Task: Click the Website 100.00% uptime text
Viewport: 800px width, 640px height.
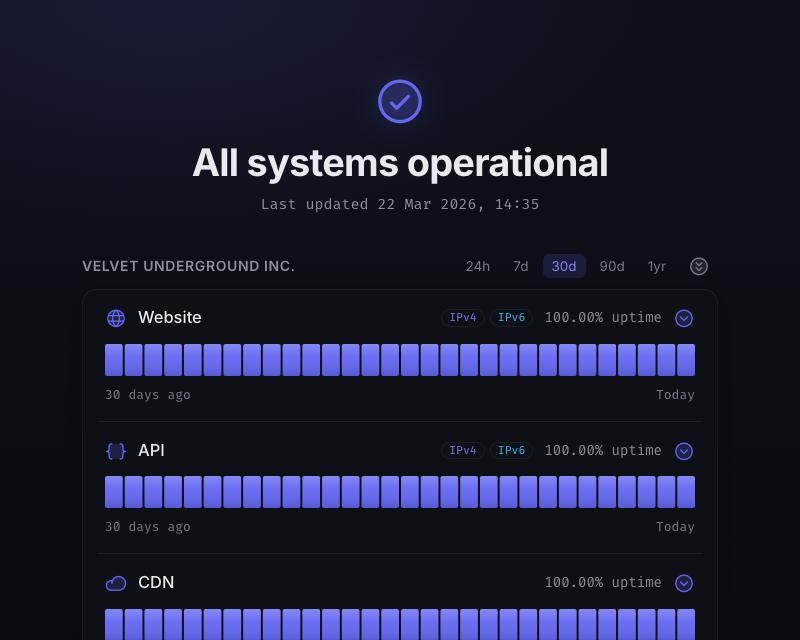Action: 603,317
